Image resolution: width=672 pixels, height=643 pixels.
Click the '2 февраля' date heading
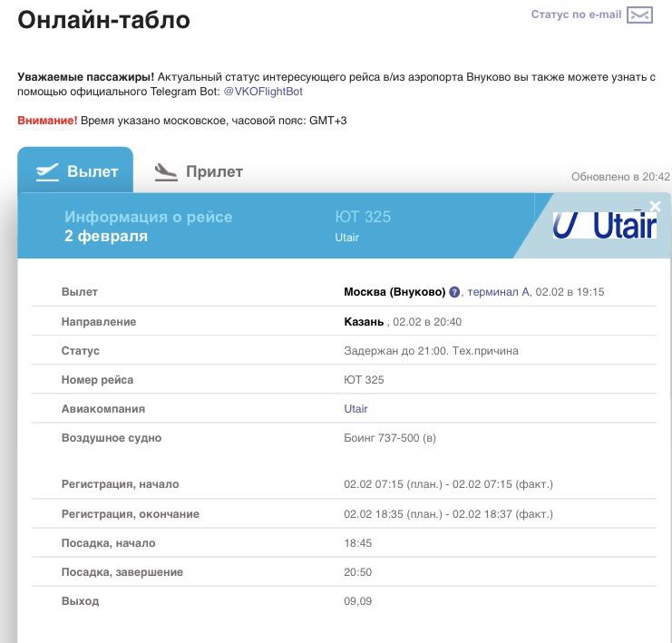tap(106, 236)
